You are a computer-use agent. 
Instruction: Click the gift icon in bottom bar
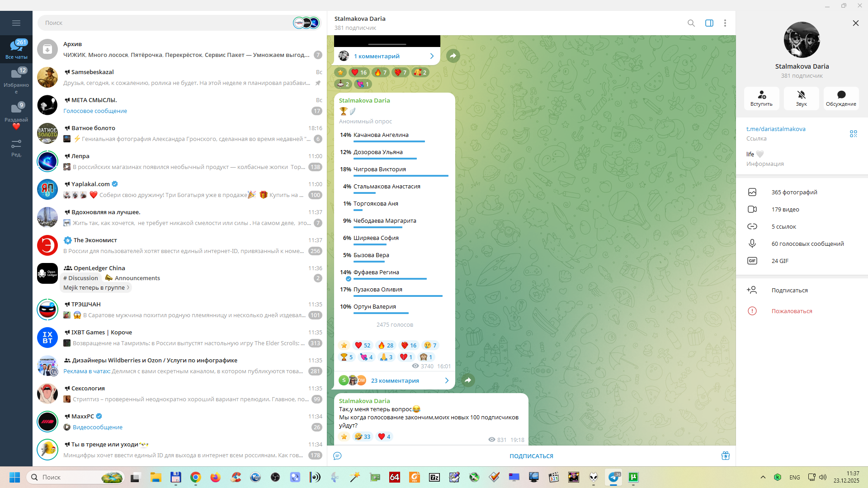pyautogui.click(x=725, y=456)
